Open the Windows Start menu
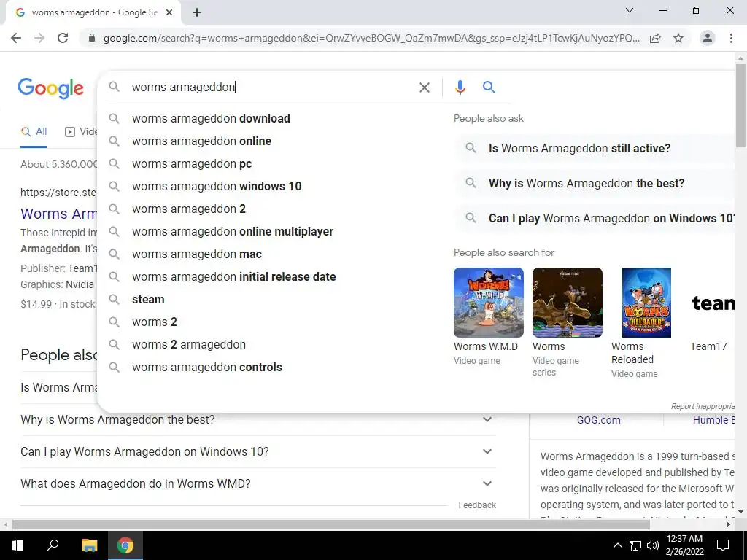747x560 pixels. (x=17, y=545)
